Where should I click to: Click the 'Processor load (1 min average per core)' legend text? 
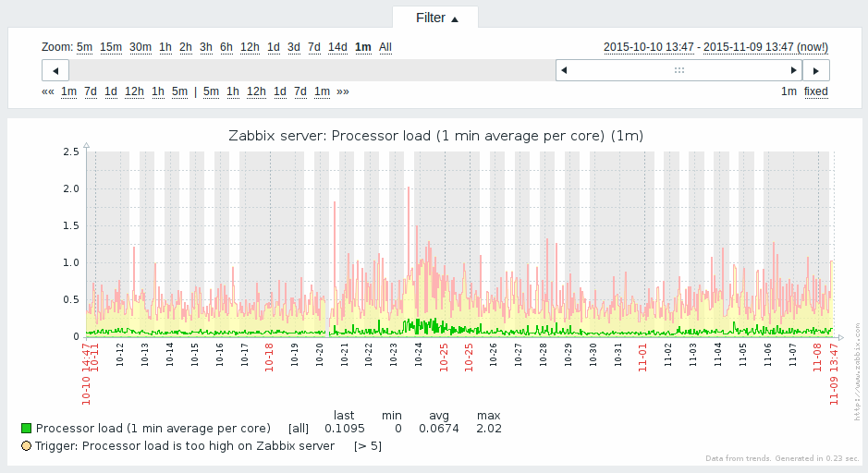pyautogui.click(x=153, y=428)
